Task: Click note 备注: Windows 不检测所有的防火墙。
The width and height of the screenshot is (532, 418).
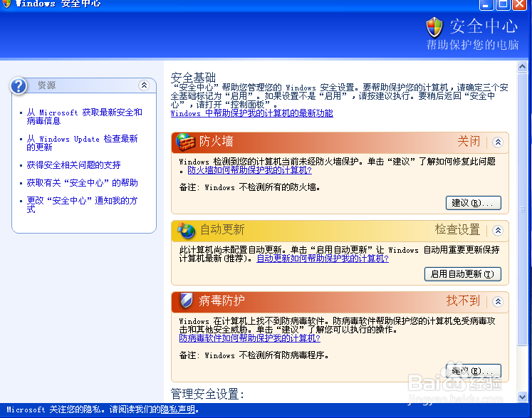Action: 250,187
